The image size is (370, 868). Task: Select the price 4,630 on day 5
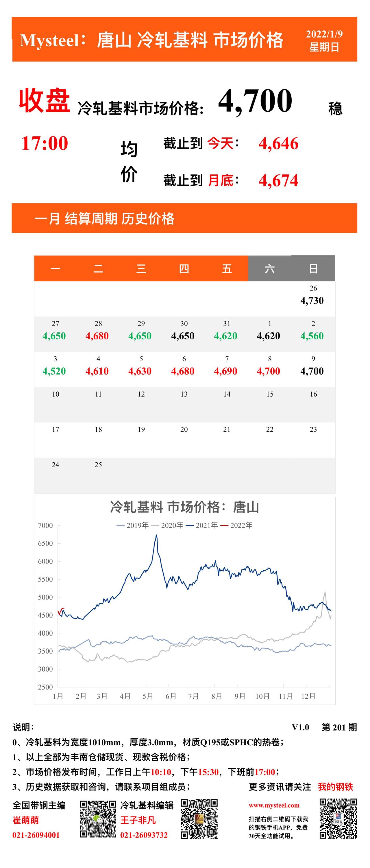140,371
